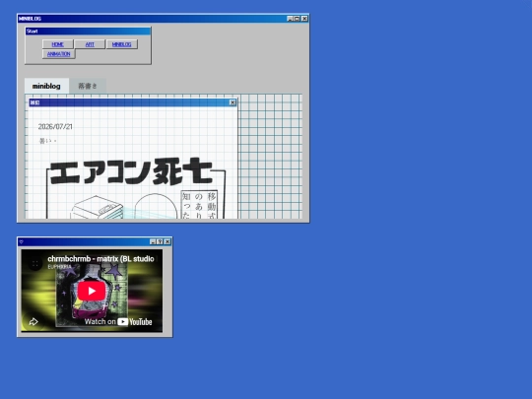Click the video title chrmbchrmb - matrix
The width and height of the screenshot is (532, 399).
click(x=100, y=259)
